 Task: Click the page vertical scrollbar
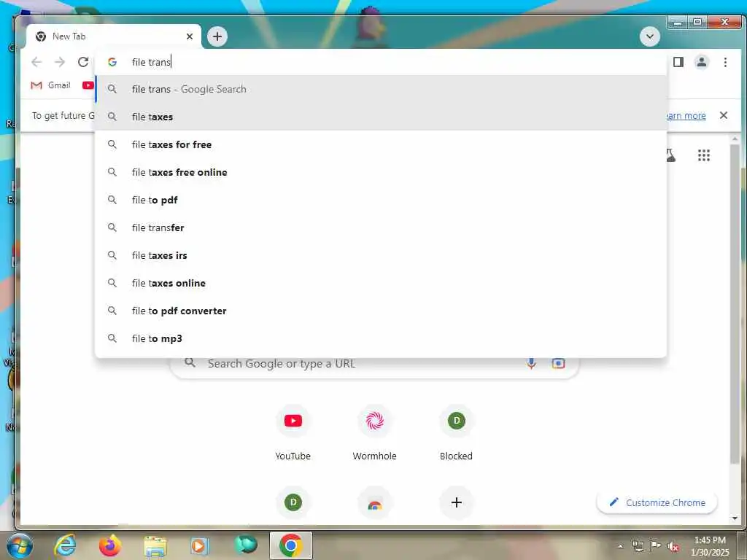(x=735, y=303)
